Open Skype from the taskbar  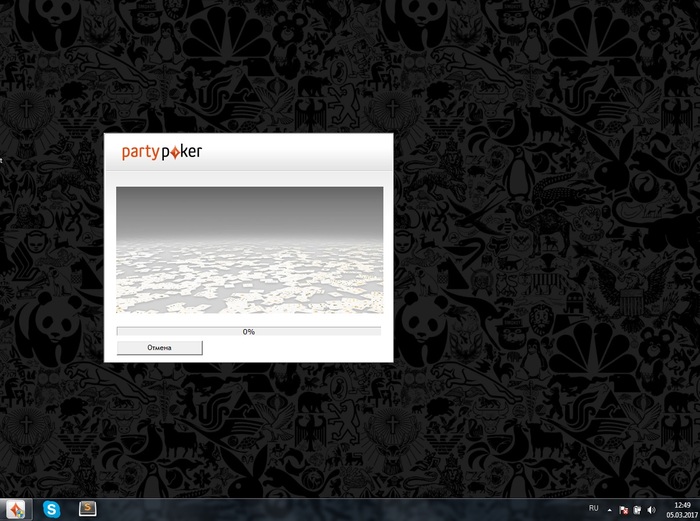52,509
